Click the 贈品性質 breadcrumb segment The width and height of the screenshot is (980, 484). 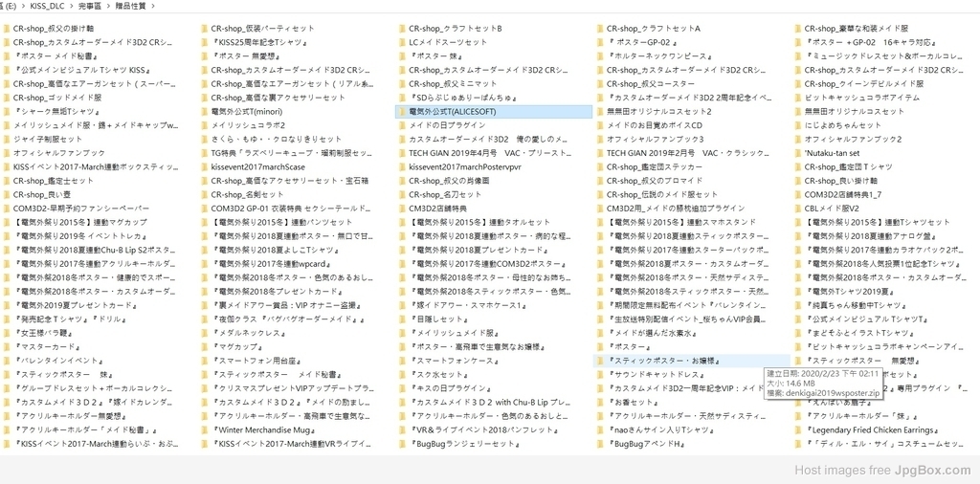click(130, 6)
